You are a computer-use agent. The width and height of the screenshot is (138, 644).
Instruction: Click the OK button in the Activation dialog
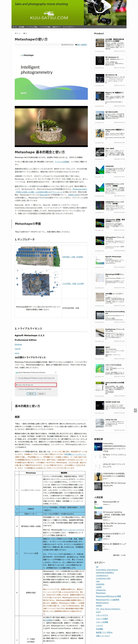click(31, 394)
